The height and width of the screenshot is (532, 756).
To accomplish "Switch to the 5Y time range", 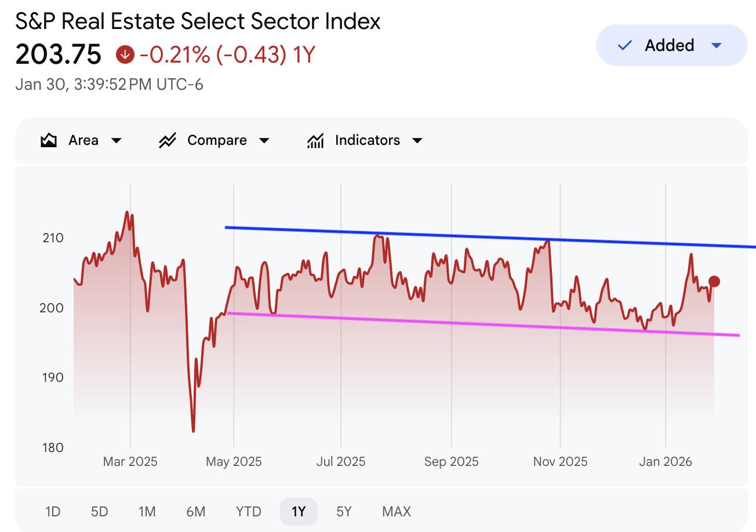I will coord(344,512).
